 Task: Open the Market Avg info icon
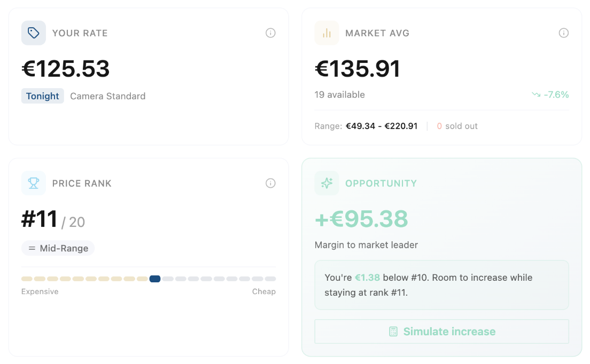coord(563,33)
